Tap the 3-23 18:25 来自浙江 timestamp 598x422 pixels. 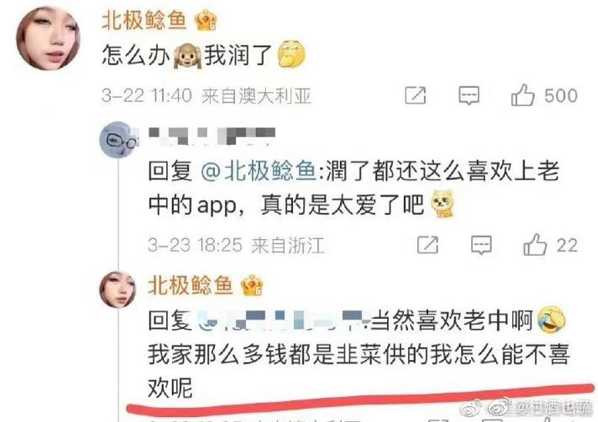[x=236, y=245]
